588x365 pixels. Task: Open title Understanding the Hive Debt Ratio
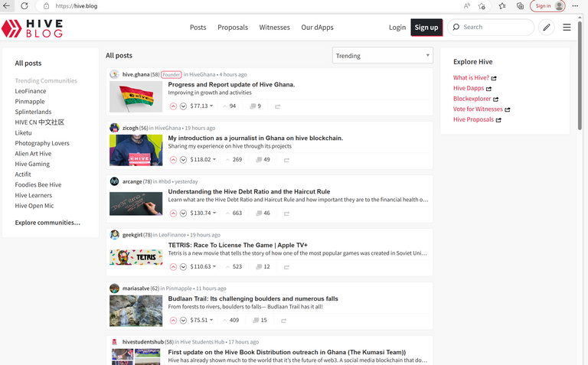[x=249, y=191]
